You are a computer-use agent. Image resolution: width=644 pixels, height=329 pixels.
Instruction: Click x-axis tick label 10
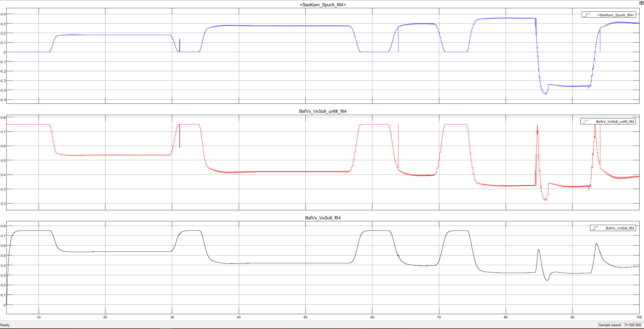39,317
